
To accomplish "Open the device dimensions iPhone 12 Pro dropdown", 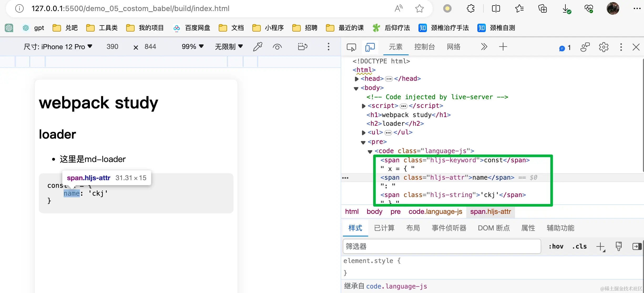I will coord(58,47).
